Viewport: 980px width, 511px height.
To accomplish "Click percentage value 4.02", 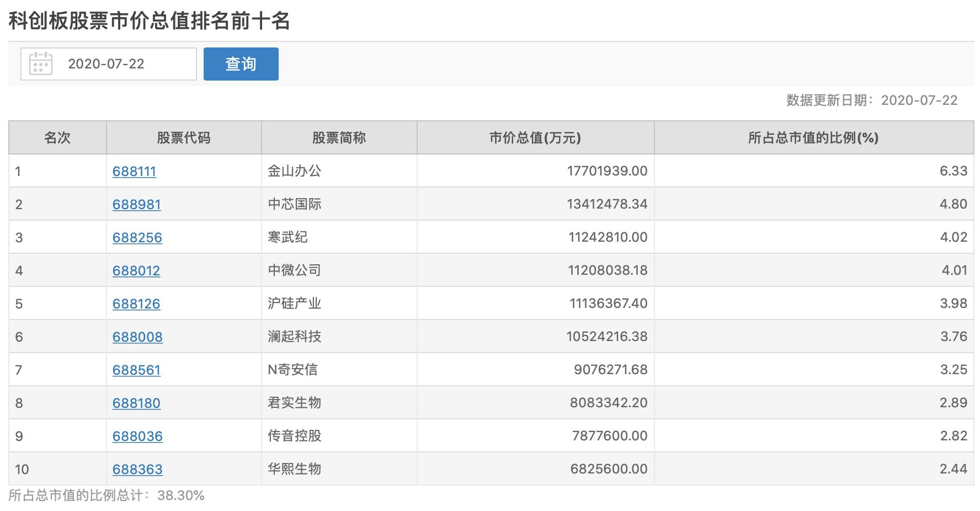I will click(954, 237).
